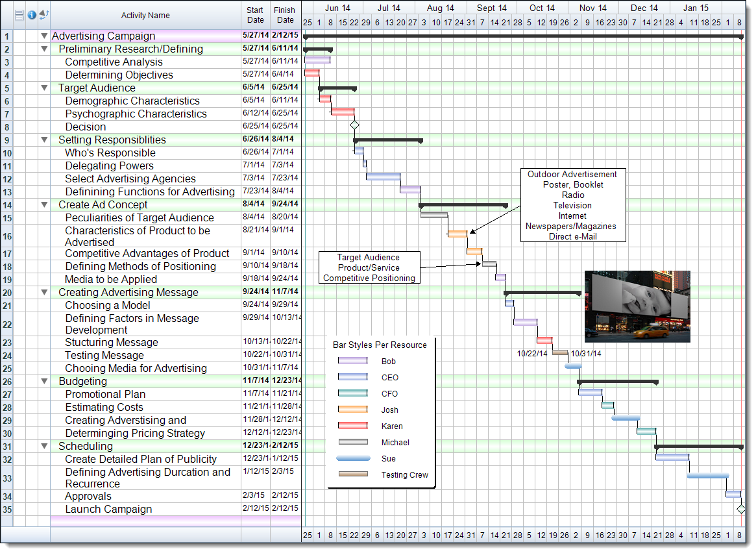
Task: Collapse the Advertising Campaign summary row
Action: [x=44, y=36]
